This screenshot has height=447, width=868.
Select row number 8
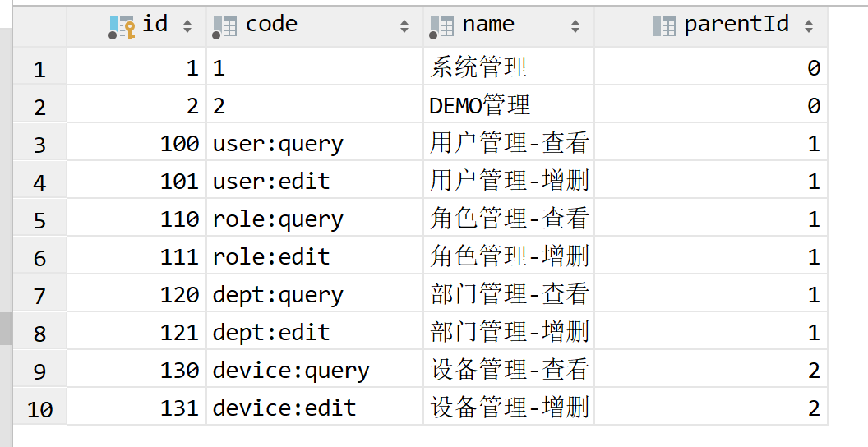pos(39,333)
